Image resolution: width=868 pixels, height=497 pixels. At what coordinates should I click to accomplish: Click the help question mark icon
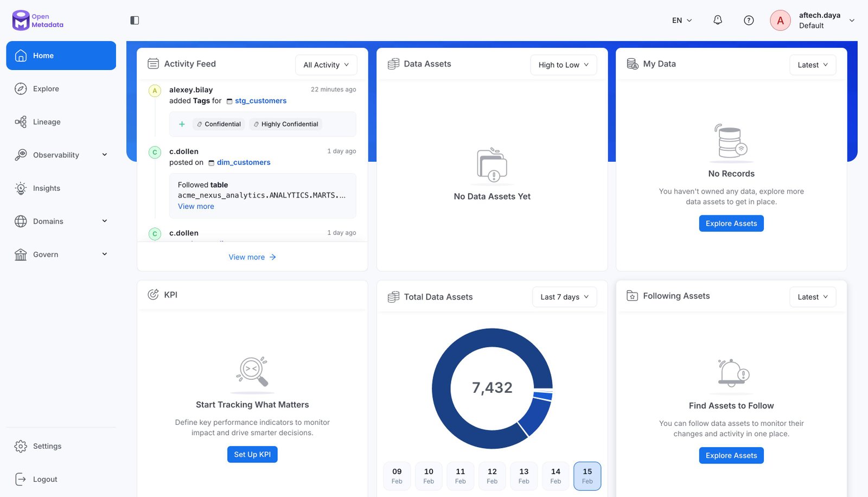749,21
